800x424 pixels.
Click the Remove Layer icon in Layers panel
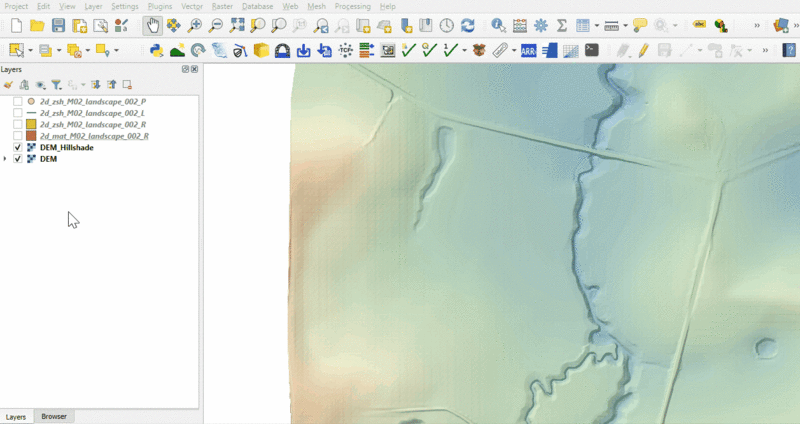click(127, 85)
